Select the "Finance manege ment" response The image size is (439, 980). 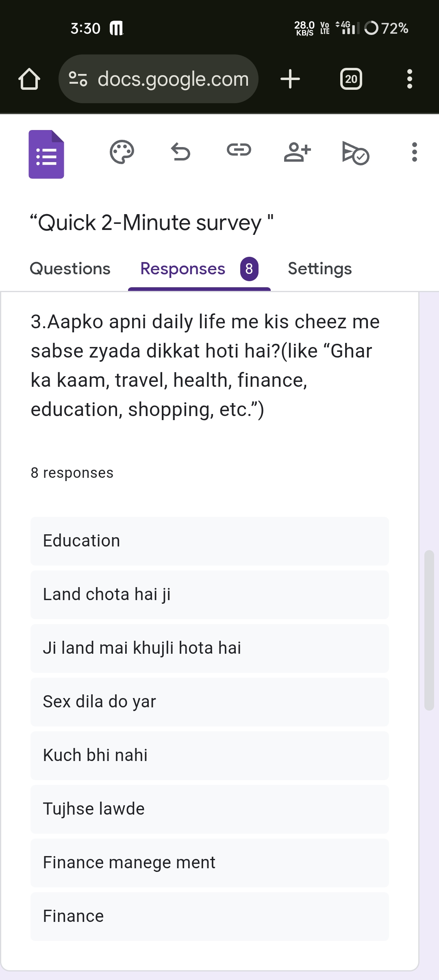click(210, 863)
